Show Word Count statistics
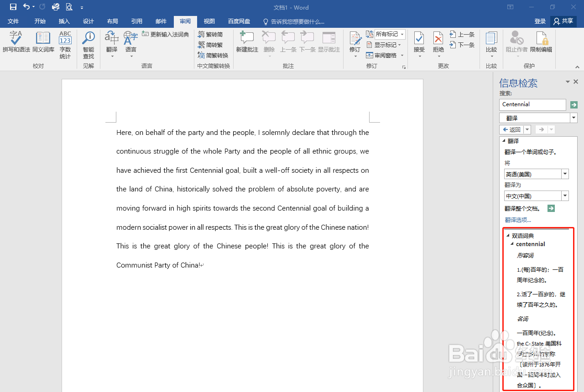 [65, 44]
